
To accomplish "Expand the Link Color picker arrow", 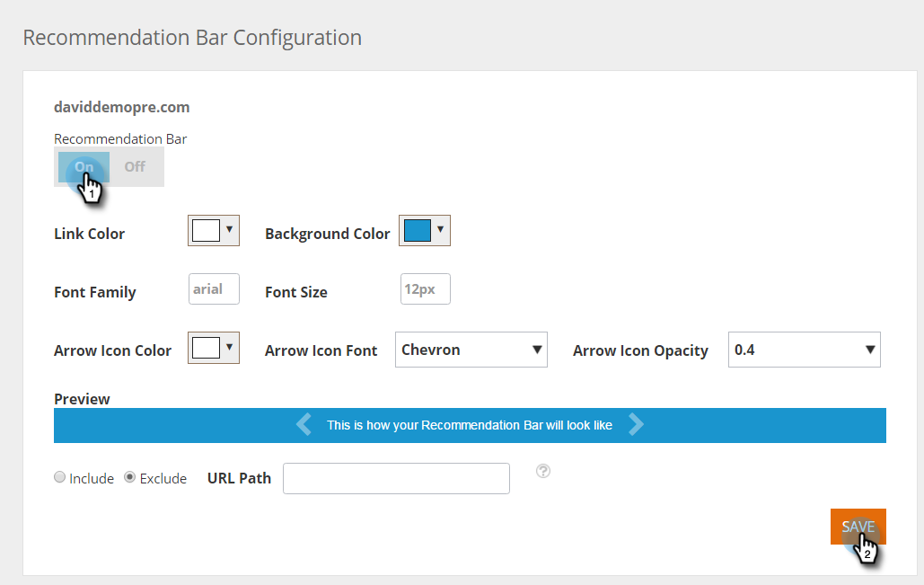I will [x=230, y=230].
